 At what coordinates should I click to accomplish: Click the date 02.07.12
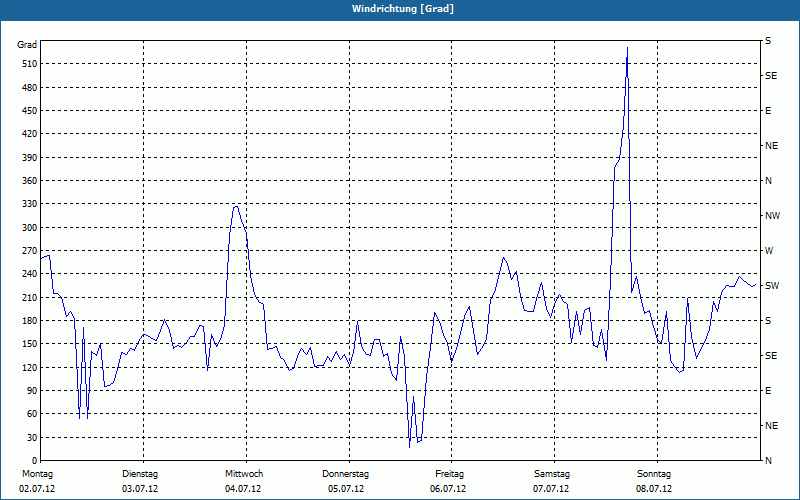click(x=37, y=489)
